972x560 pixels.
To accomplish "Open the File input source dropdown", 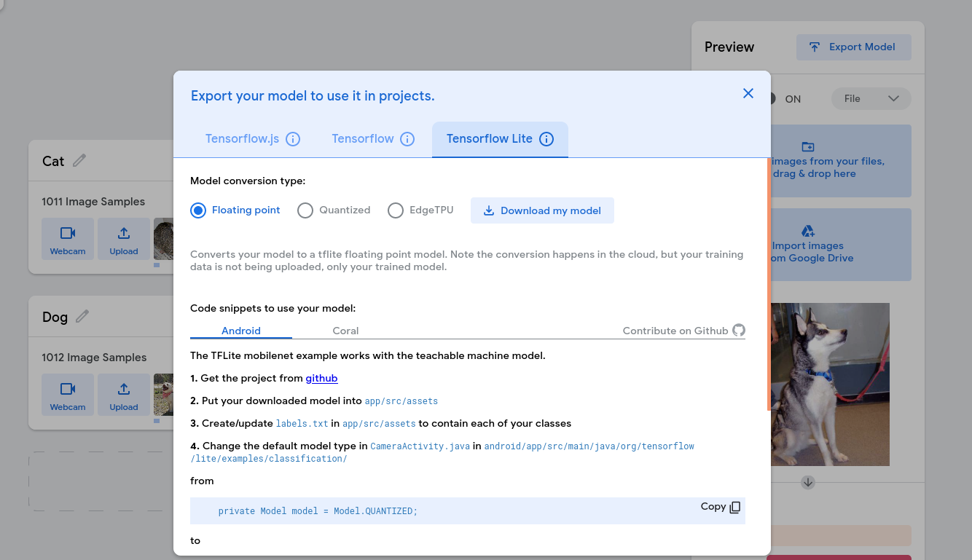I will click(871, 99).
